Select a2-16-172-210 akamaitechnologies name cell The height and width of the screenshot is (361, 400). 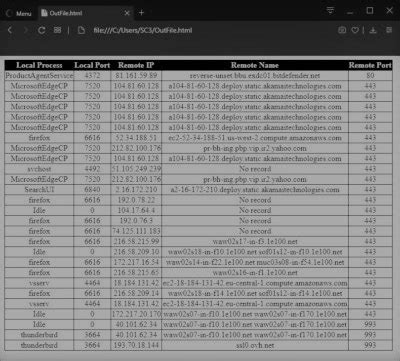click(255, 190)
